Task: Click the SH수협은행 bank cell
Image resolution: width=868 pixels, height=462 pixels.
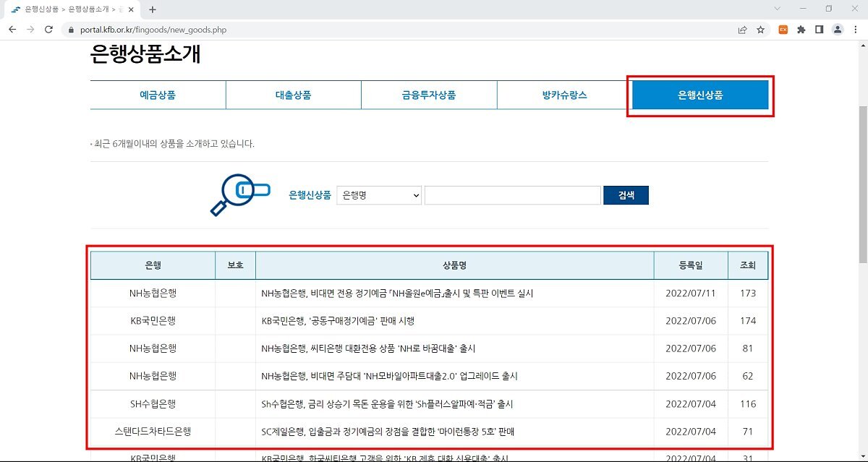Action: point(153,404)
